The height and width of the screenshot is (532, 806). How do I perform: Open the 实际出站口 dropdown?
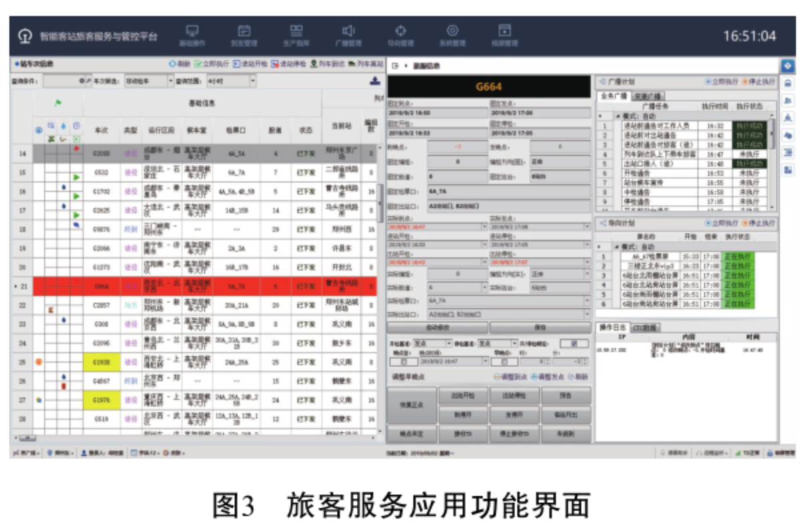pyautogui.click(x=587, y=314)
